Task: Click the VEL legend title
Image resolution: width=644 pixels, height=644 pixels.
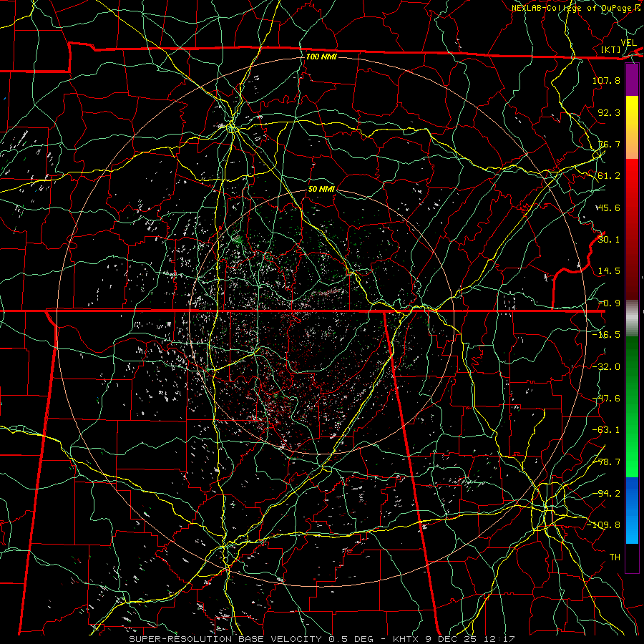Action: coord(629,43)
